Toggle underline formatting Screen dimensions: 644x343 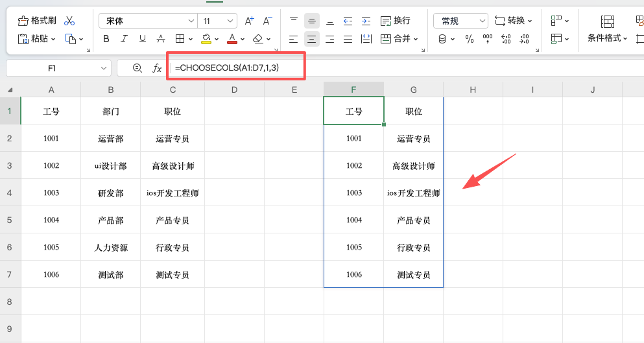[143, 39]
